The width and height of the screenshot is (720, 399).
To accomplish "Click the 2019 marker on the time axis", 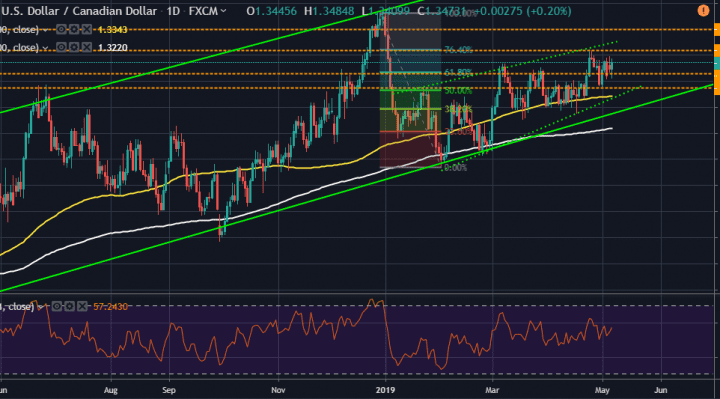I will pyautogui.click(x=385, y=390).
